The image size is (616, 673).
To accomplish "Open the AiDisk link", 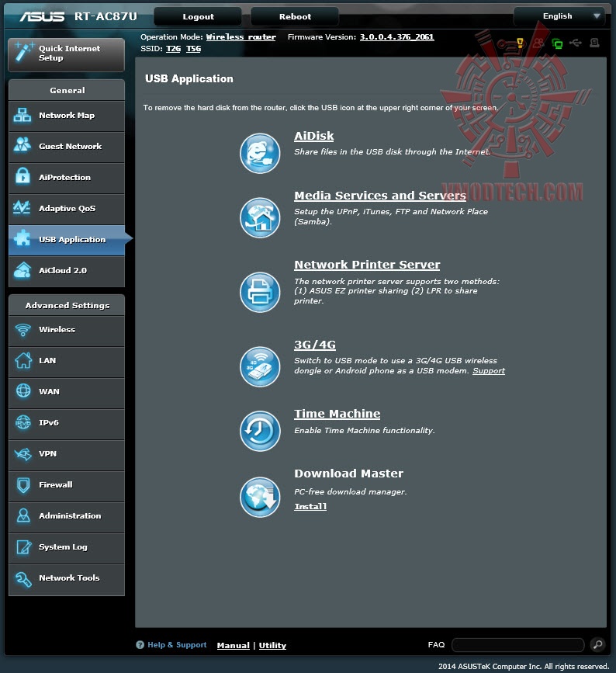I will coord(314,136).
